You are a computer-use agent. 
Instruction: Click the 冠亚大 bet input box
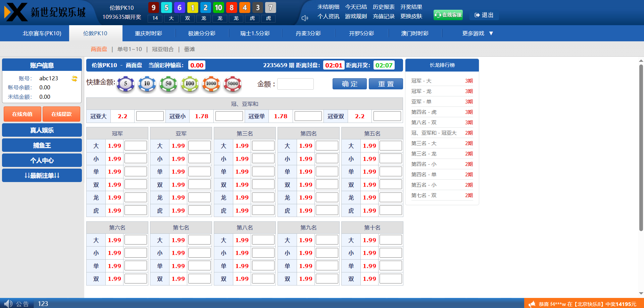(x=150, y=116)
